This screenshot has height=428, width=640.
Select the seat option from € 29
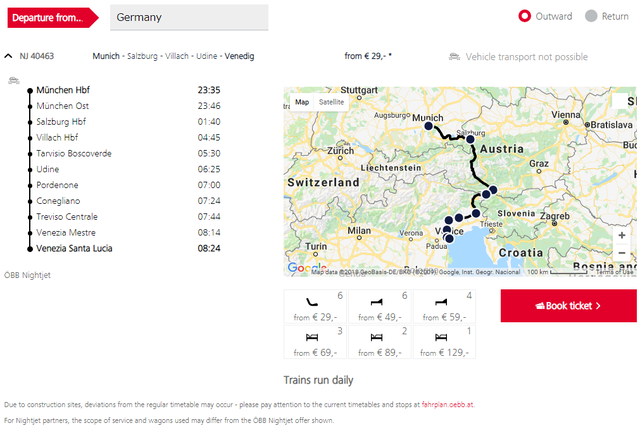pos(315,306)
